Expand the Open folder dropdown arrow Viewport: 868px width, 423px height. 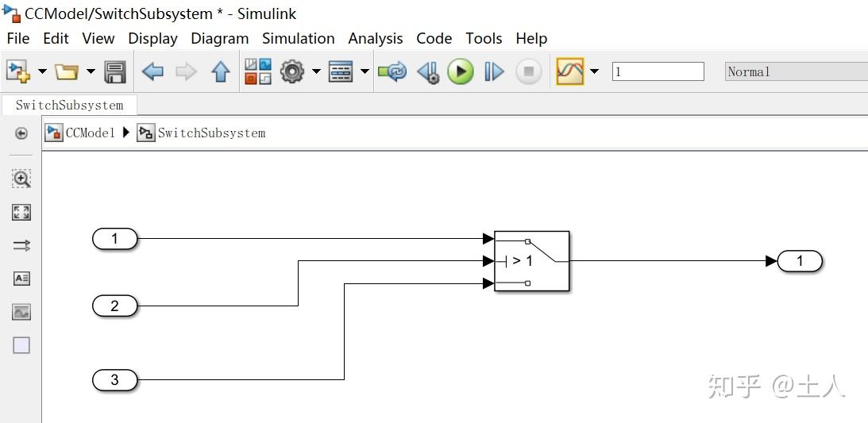pos(91,71)
